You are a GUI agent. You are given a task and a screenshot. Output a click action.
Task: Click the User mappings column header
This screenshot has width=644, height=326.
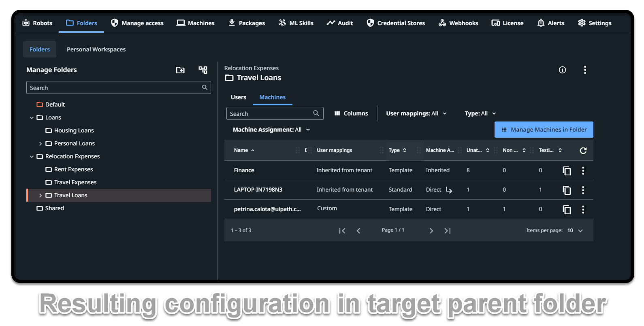(x=334, y=150)
